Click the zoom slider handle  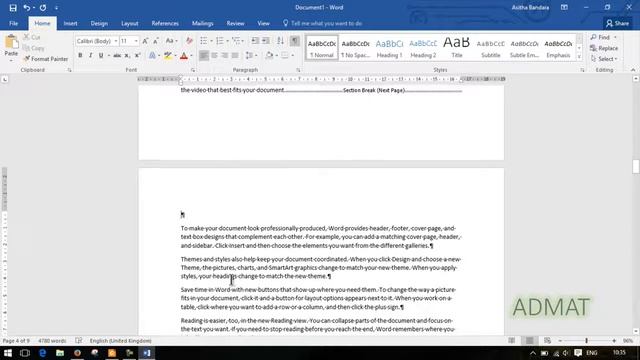point(587,340)
